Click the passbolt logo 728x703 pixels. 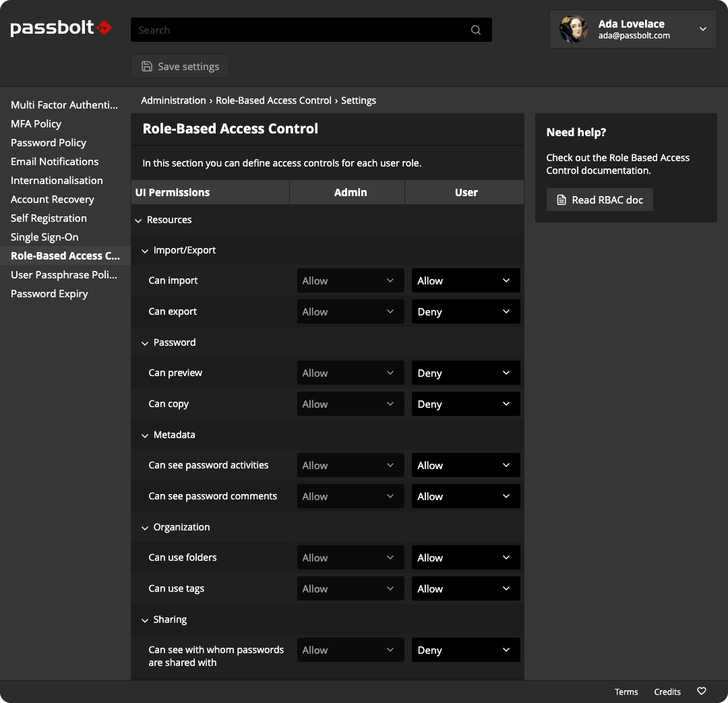[x=61, y=28]
